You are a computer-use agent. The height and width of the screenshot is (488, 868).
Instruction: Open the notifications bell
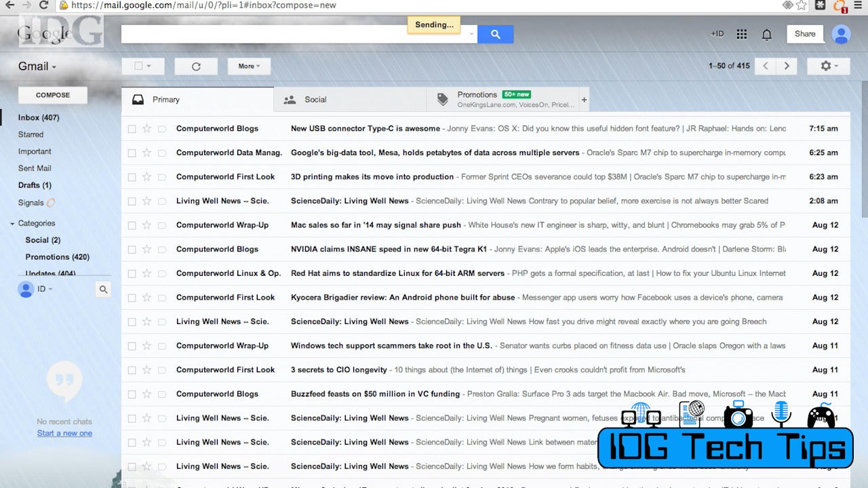[x=767, y=34]
